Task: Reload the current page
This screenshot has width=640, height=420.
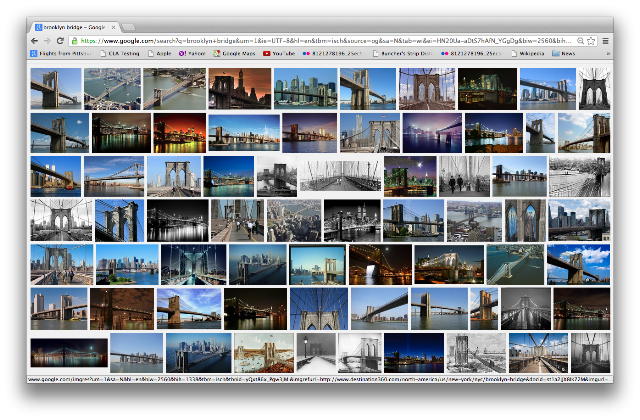Action: pyautogui.click(x=60, y=41)
